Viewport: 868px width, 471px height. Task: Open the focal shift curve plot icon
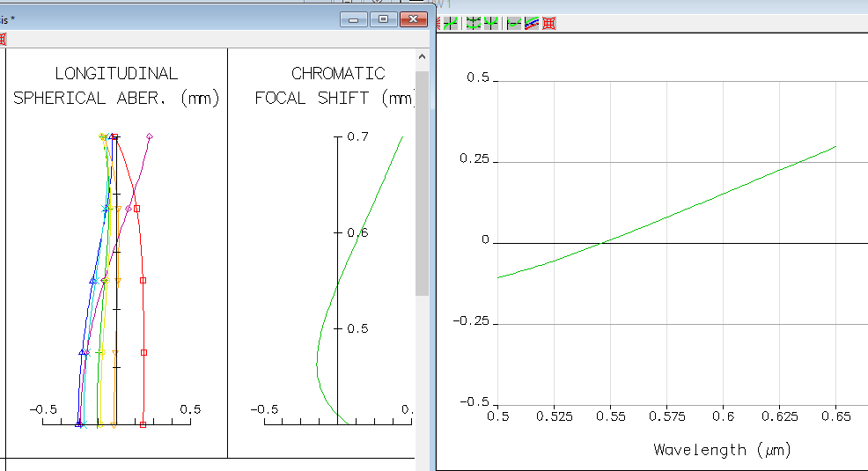coord(514,23)
